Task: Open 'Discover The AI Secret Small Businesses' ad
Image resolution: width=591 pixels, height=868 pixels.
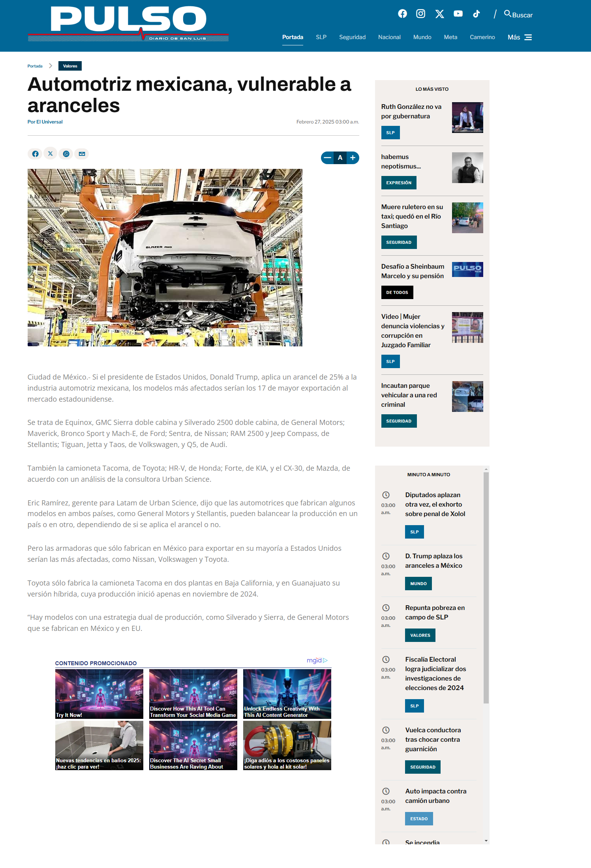Action: pyautogui.click(x=193, y=745)
